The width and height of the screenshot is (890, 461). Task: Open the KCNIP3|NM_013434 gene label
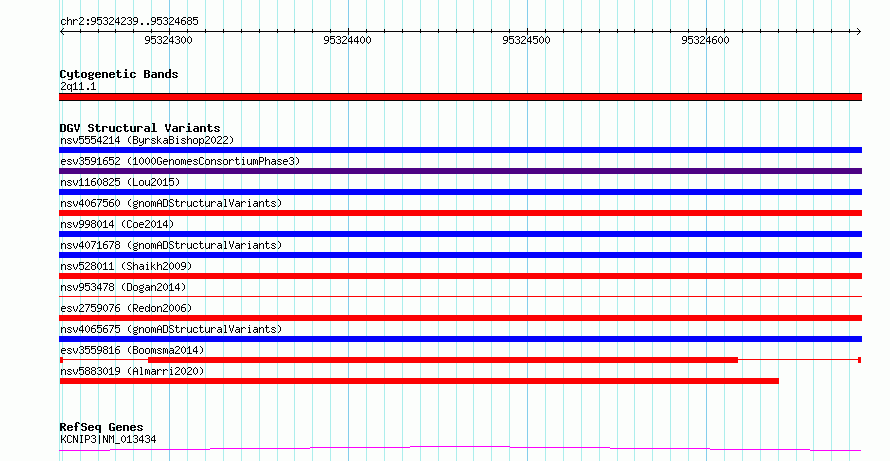click(108, 439)
